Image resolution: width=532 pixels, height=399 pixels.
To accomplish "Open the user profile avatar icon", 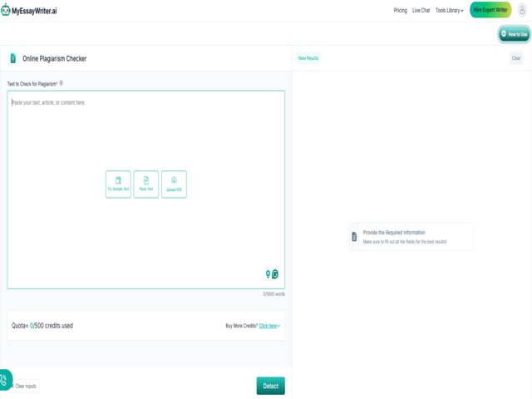I will click(x=522, y=10).
